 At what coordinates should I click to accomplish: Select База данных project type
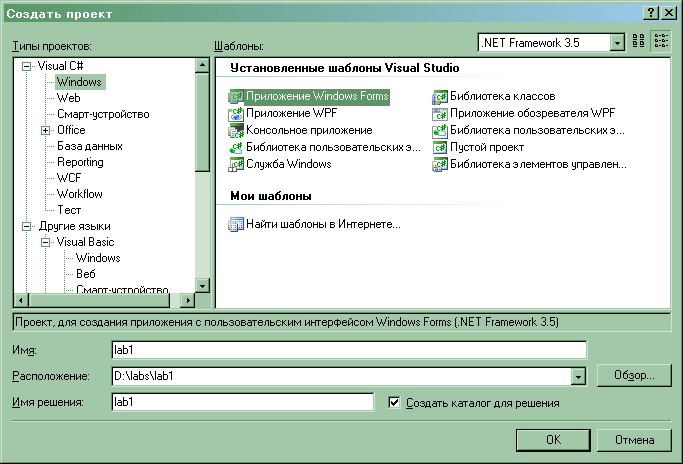click(90, 146)
